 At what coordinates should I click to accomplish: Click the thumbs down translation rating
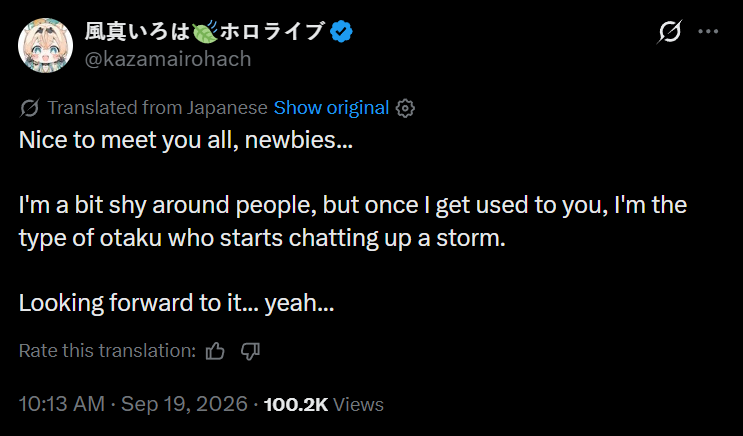250,352
